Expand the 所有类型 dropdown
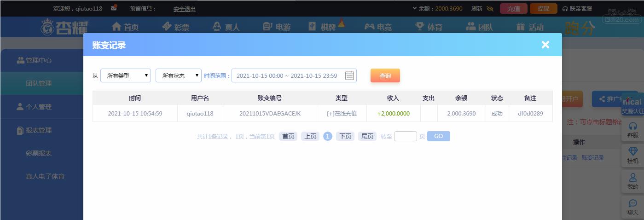Screen dimensions: 644x220 [126, 76]
